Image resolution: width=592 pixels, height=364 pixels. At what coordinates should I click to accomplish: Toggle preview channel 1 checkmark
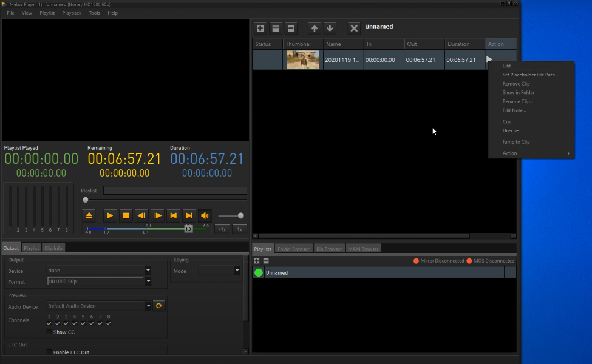pos(49,323)
